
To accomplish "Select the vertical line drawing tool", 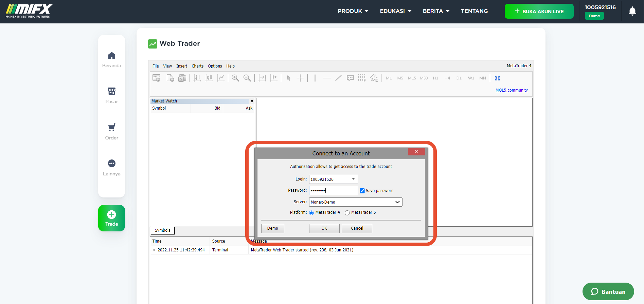I will pyautogui.click(x=315, y=78).
